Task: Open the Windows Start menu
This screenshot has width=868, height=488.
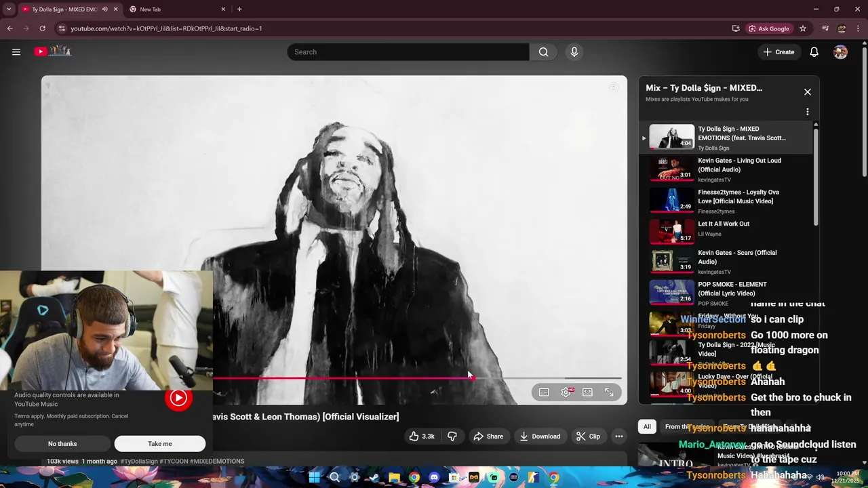Action: click(x=314, y=477)
